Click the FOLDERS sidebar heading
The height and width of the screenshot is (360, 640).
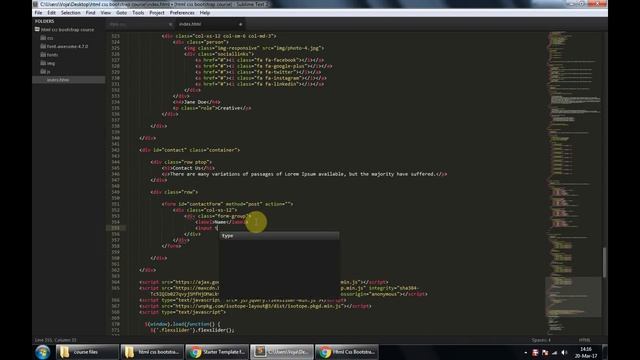click(44, 21)
